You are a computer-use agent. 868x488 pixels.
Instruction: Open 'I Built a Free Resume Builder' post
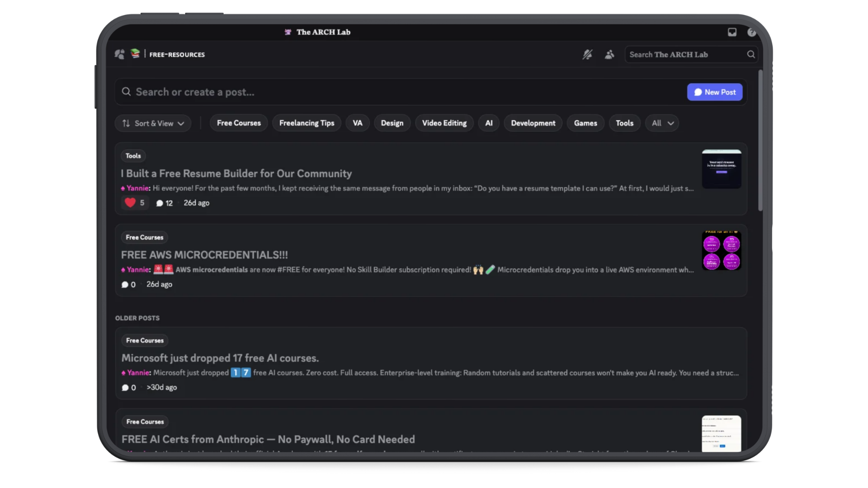pyautogui.click(x=236, y=174)
